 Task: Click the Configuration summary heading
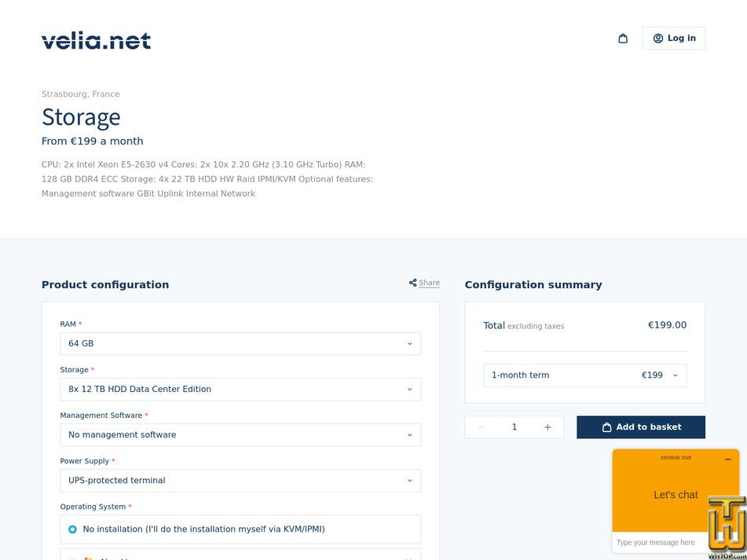(533, 285)
